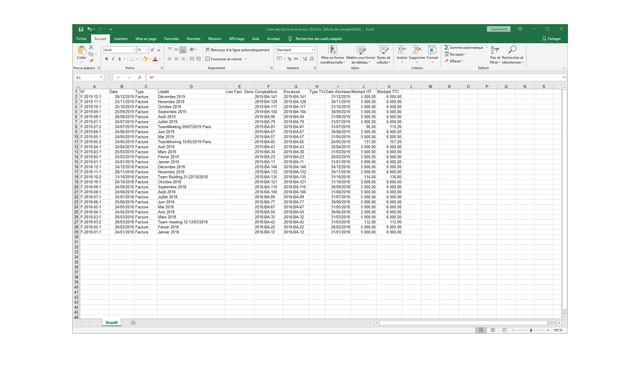Apply the percent number style

(289, 59)
